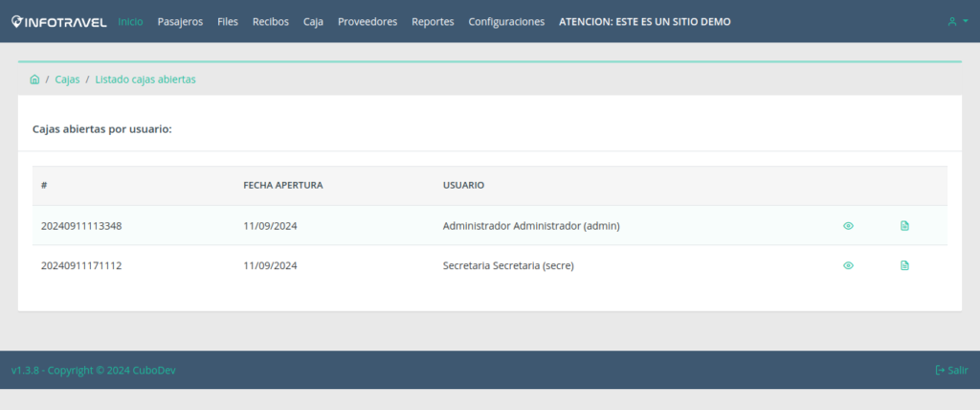Click the Listado cajas abiertas breadcrumb
The image size is (980, 410).
point(145,80)
